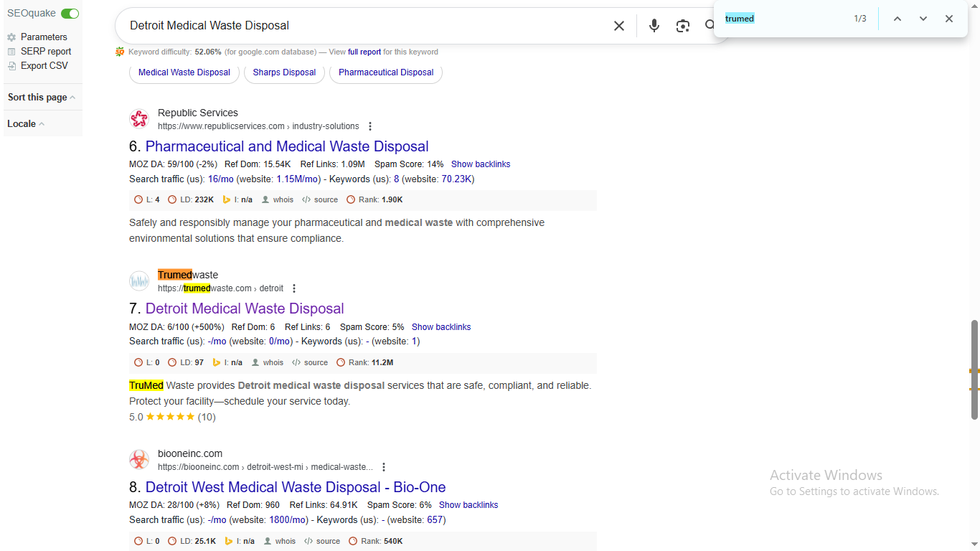Select the Sharps Disposal filter chip

pos(284,72)
